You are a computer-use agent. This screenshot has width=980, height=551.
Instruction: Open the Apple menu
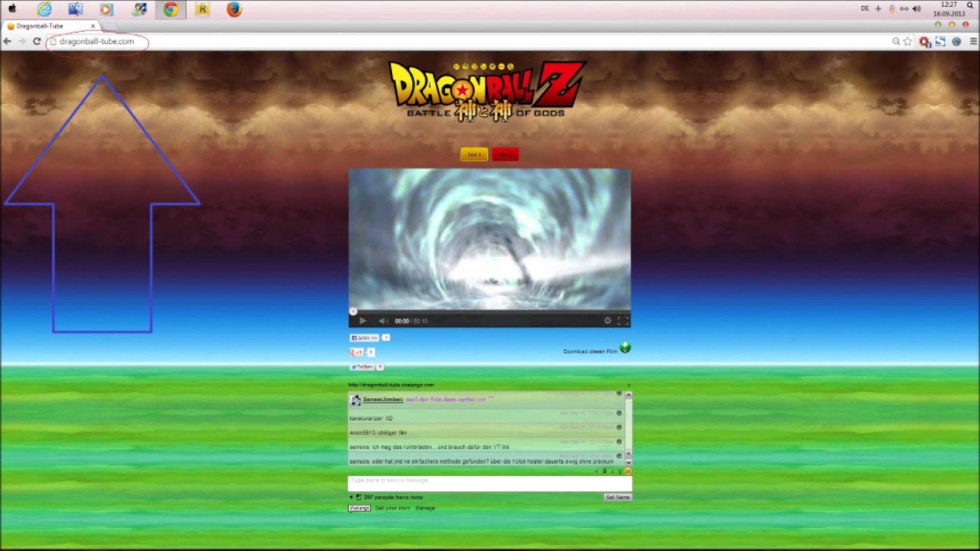coord(12,9)
